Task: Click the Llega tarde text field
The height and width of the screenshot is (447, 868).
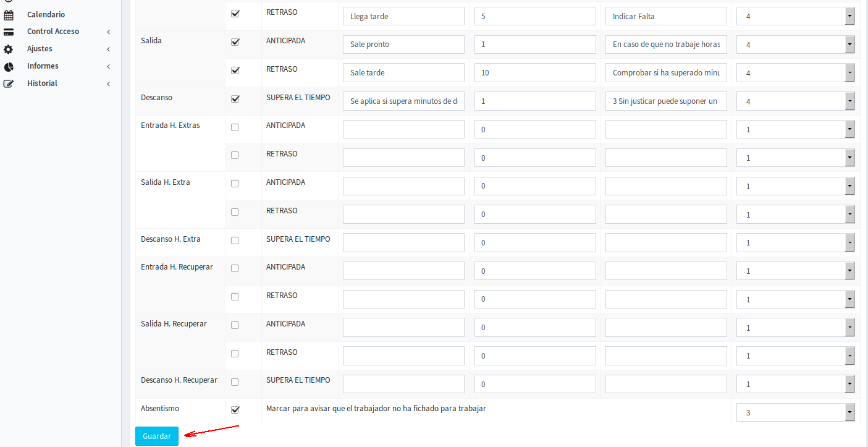Action: click(x=403, y=16)
